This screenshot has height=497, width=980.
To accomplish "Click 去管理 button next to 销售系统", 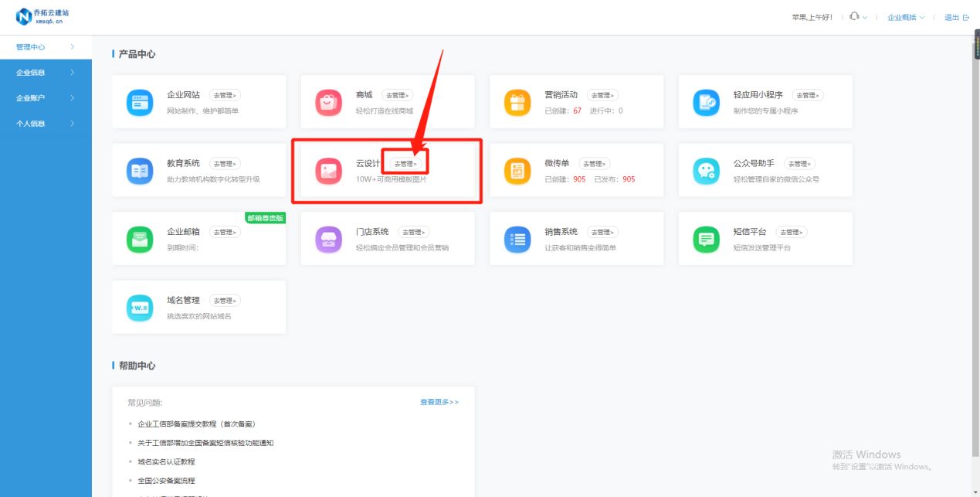I will [x=602, y=232].
